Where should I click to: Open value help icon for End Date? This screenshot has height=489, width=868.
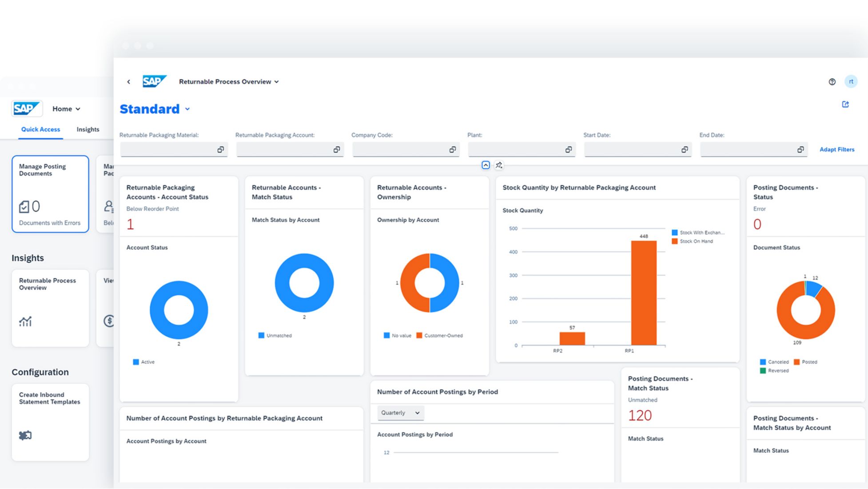click(800, 150)
